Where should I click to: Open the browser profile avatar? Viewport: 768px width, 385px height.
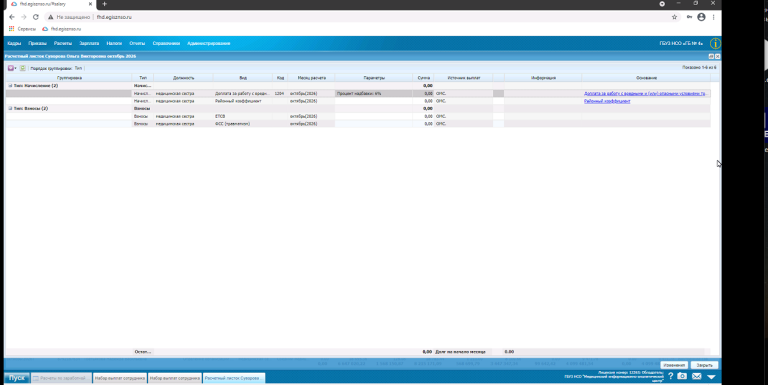coord(701,17)
